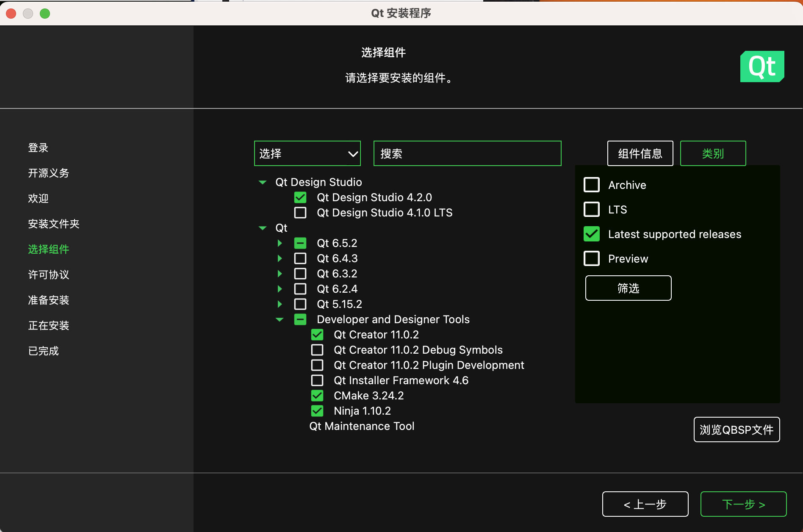
Task: Select the Qt Design Studio group label
Action: pos(318,182)
